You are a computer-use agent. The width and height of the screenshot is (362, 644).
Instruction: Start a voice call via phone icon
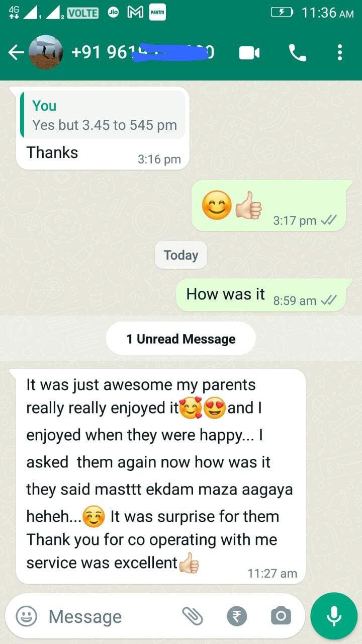pos(297,52)
